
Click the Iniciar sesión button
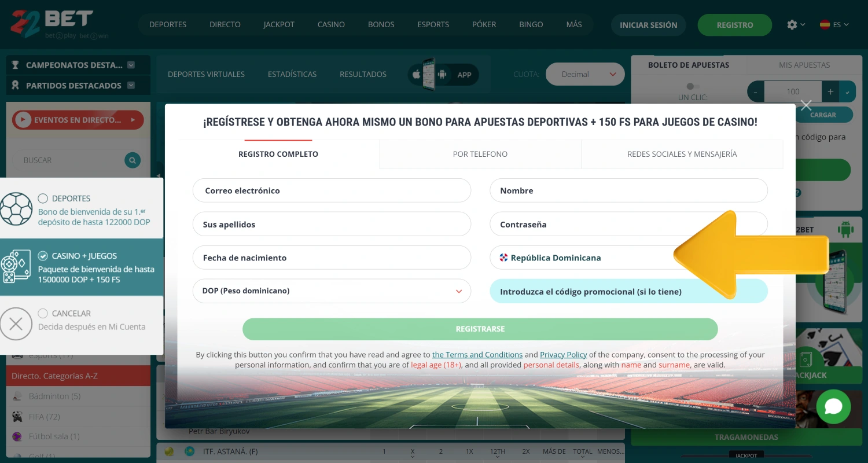click(x=649, y=25)
